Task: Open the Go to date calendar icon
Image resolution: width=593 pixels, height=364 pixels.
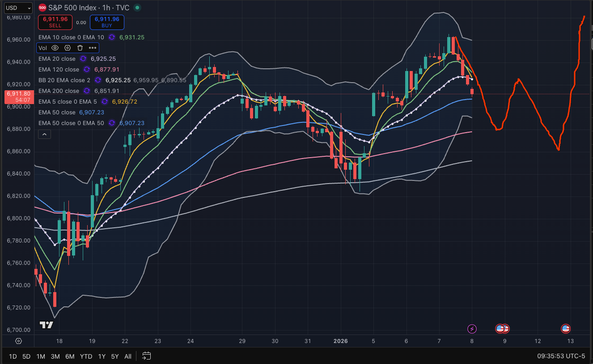Action: pyautogui.click(x=146, y=356)
